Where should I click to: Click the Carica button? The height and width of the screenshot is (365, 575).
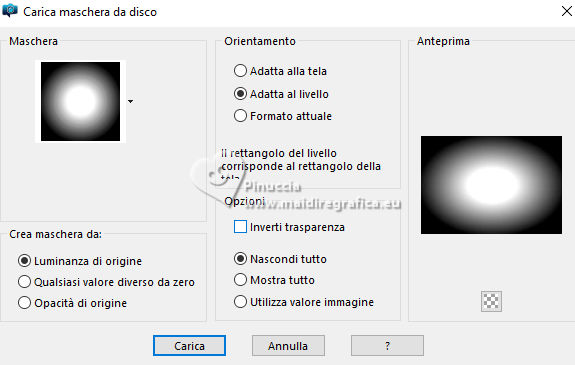pyautogui.click(x=189, y=346)
